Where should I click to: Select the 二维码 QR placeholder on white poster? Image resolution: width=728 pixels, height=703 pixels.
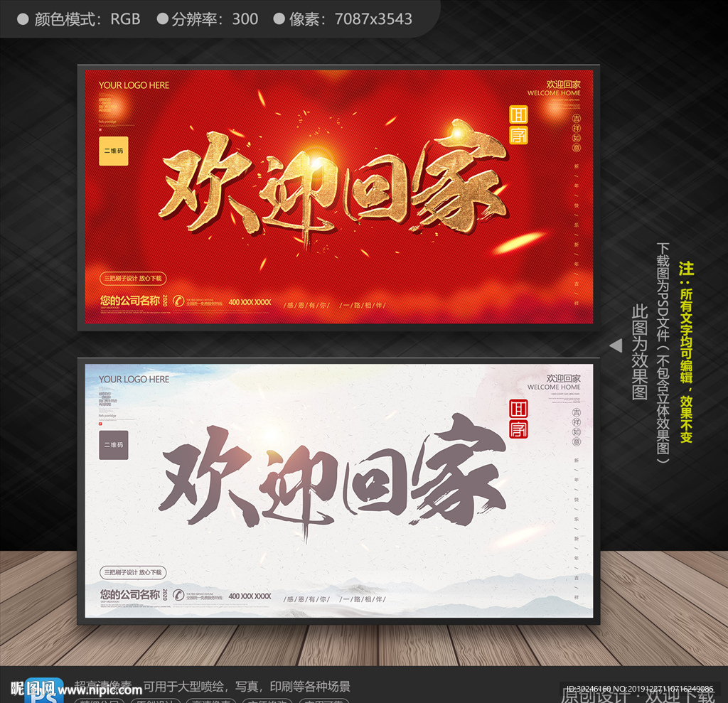click(x=112, y=446)
